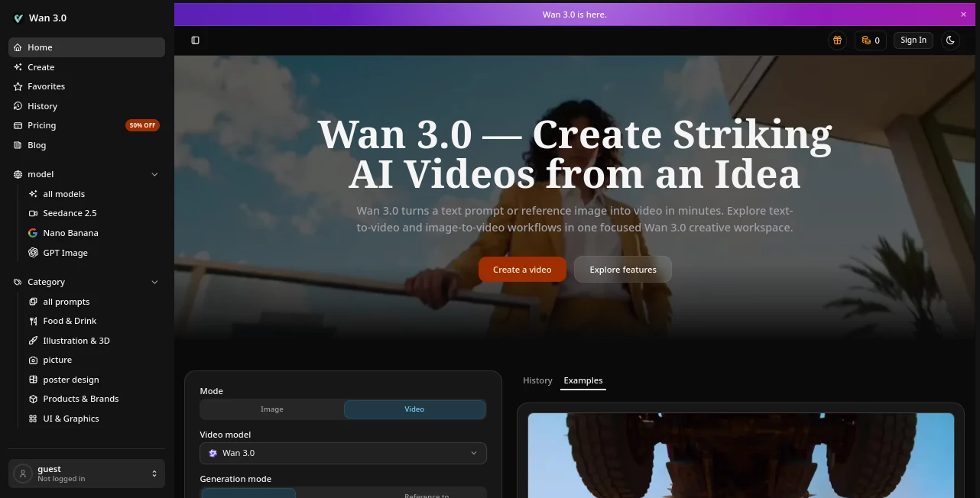Click the Wan 3.0 model logo in dropdown
This screenshot has width=980, height=498.
tap(213, 453)
